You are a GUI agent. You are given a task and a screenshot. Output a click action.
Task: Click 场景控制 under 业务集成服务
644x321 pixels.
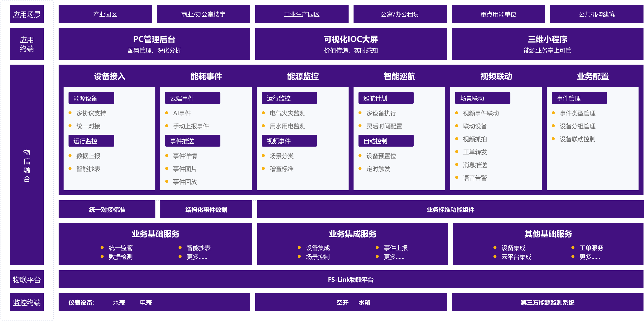[x=318, y=257]
